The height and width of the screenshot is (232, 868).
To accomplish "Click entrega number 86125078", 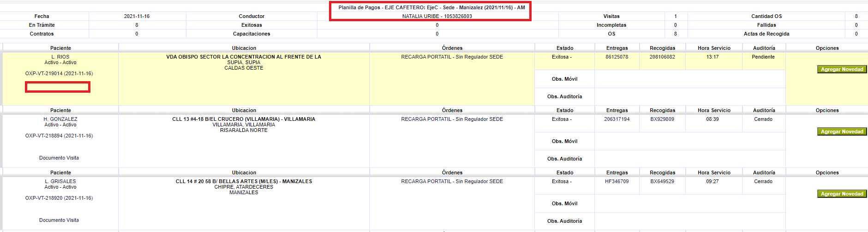I will [x=617, y=57].
